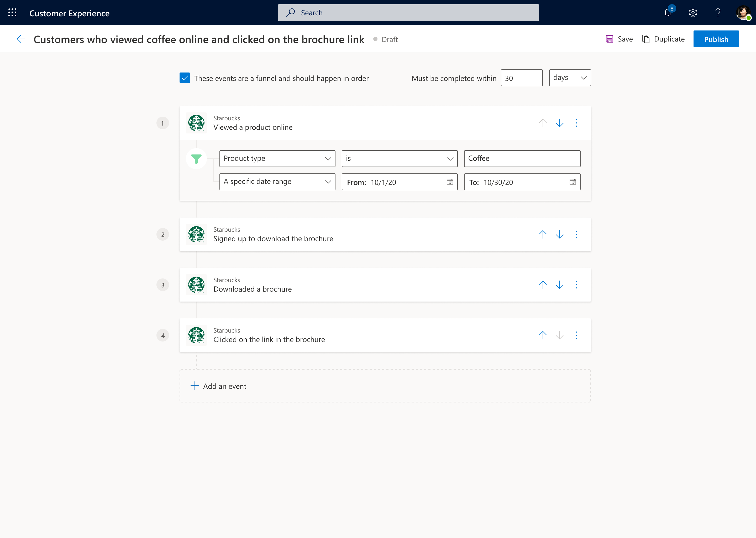Open more options for 'Downloaded a brochure'

[x=576, y=285]
